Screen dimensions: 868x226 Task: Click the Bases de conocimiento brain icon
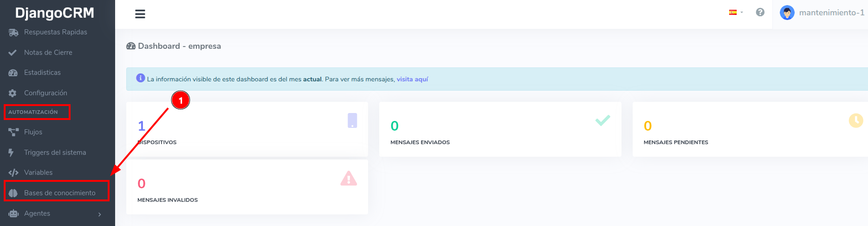(13, 193)
